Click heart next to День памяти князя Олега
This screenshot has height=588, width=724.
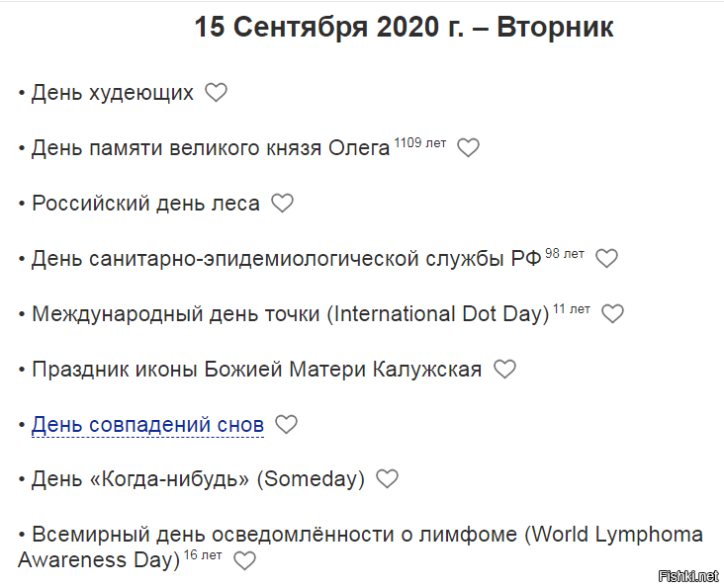coord(468,148)
